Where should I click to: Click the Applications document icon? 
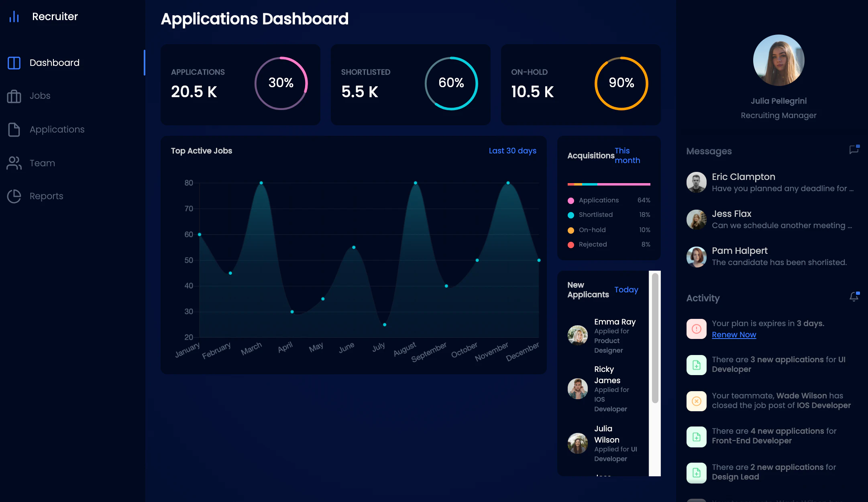point(14,129)
